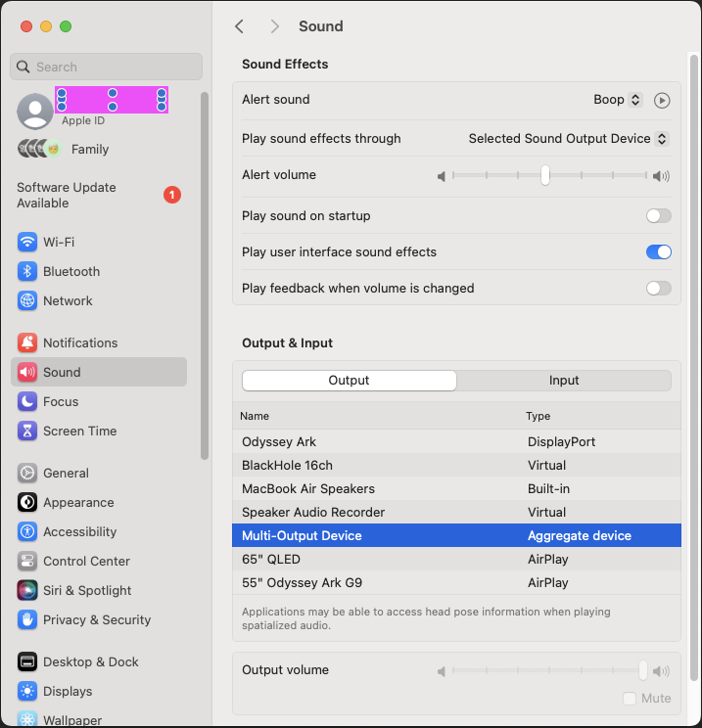Click the alert volume loud speaker icon
This screenshot has height=728, width=702.
point(661,176)
